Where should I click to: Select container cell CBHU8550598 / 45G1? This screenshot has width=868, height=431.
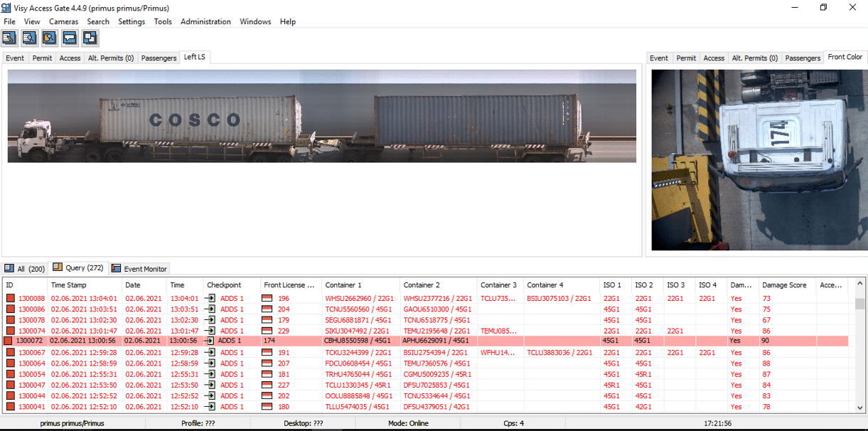tap(357, 341)
